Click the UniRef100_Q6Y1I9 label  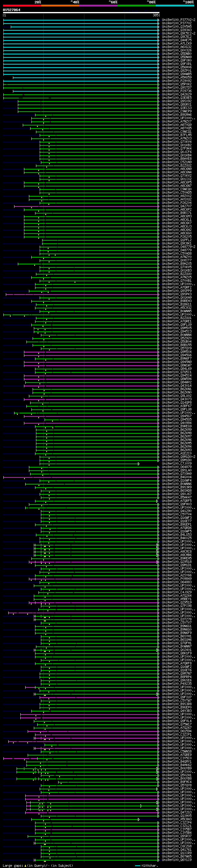[177, 860]
